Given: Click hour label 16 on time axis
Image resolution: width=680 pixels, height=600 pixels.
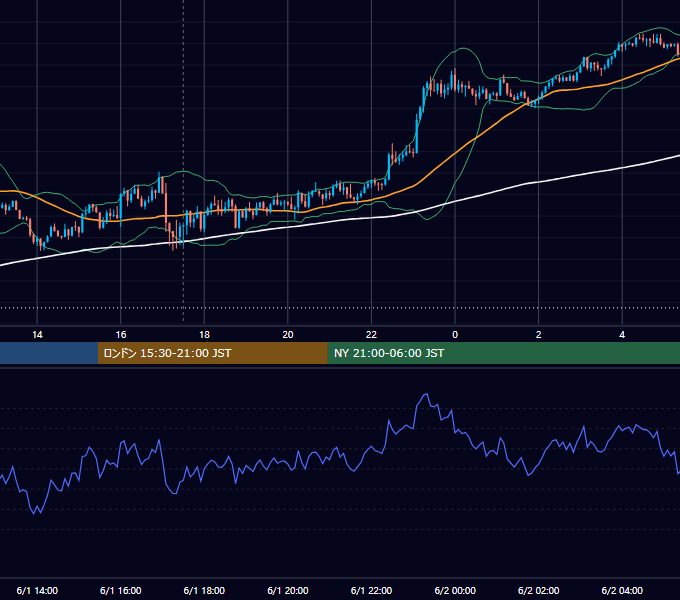Looking at the screenshot, I should [121, 335].
